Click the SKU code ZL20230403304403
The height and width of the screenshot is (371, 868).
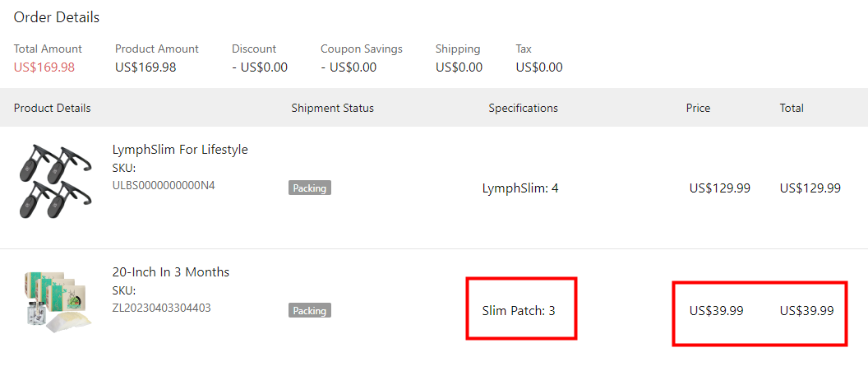point(161,308)
